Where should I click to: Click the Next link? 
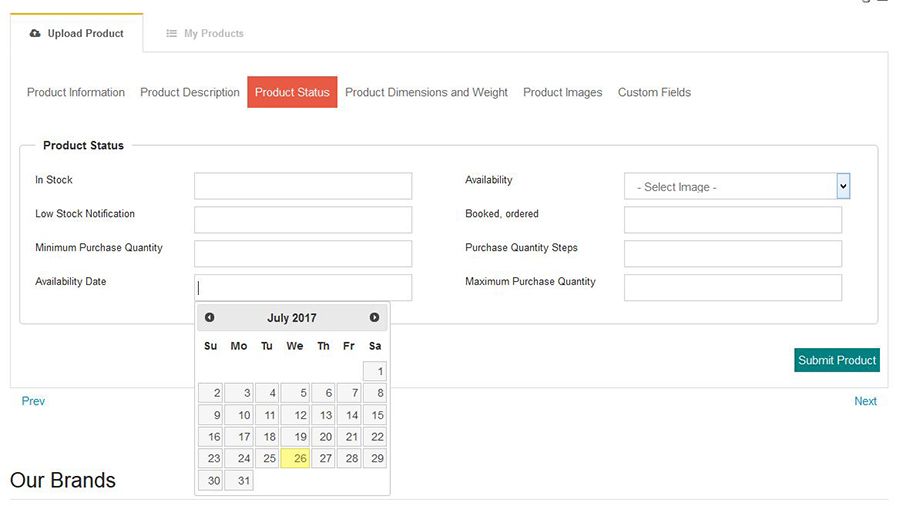pos(865,401)
